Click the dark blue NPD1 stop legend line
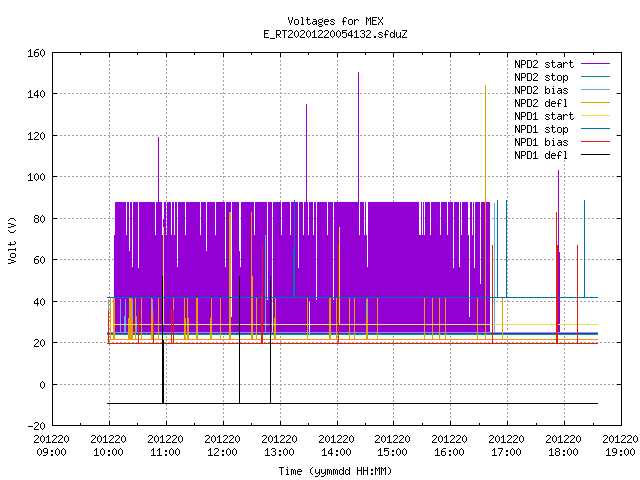The width and height of the screenshot is (640, 480). [595, 129]
